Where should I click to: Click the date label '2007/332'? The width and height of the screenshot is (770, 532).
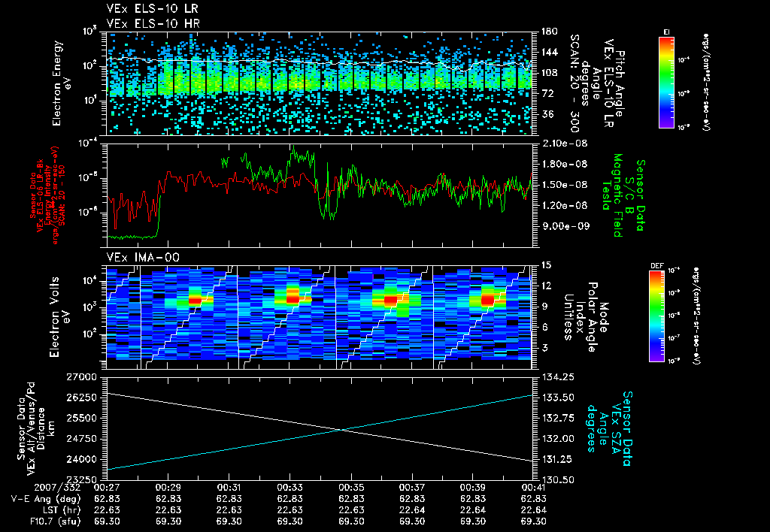tap(57, 488)
